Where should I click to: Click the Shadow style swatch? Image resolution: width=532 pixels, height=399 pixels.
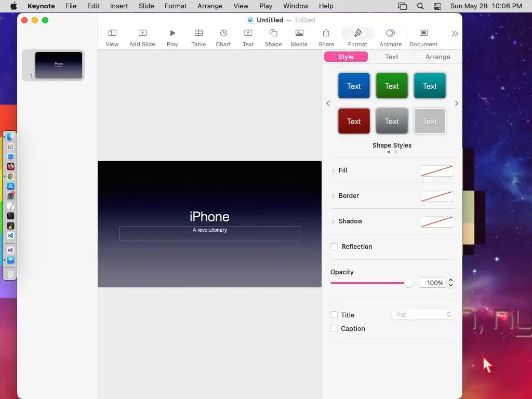436,221
